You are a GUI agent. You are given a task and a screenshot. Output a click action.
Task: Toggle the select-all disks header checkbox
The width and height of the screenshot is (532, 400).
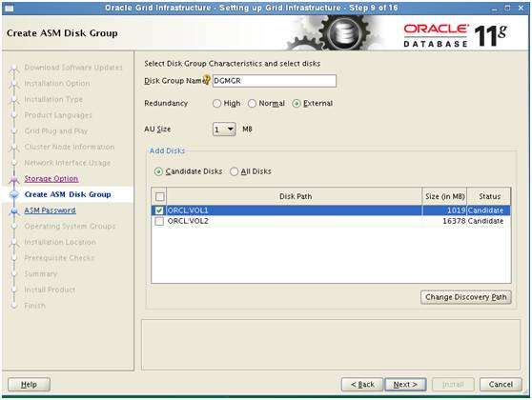159,196
